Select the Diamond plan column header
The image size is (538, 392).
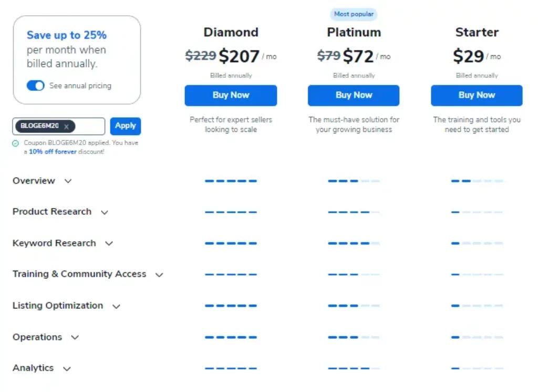(x=231, y=32)
